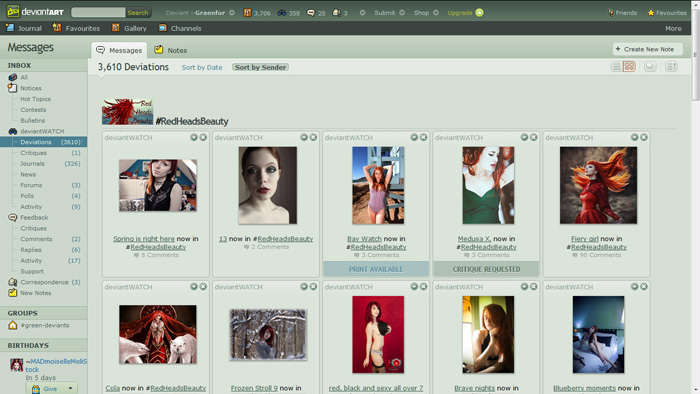This screenshot has width=700, height=394.
Task: Switch to the Messages tab
Action: pyautogui.click(x=119, y=50)
